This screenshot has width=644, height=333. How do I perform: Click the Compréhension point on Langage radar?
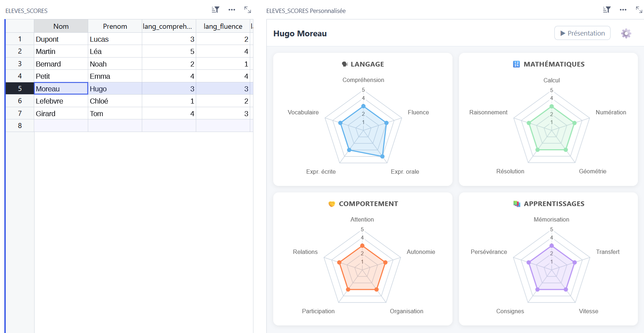tap(363, 106)
